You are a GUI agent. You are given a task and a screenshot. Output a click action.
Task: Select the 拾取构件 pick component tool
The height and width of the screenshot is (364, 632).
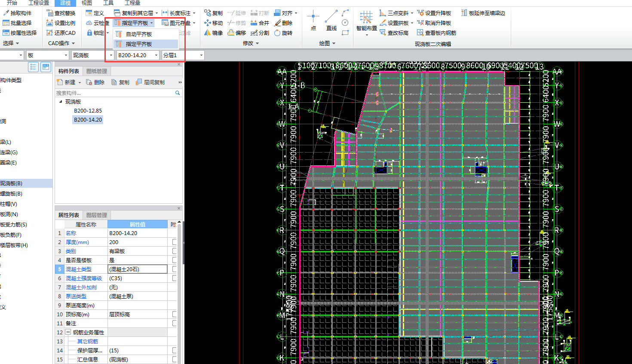point(17,13)
